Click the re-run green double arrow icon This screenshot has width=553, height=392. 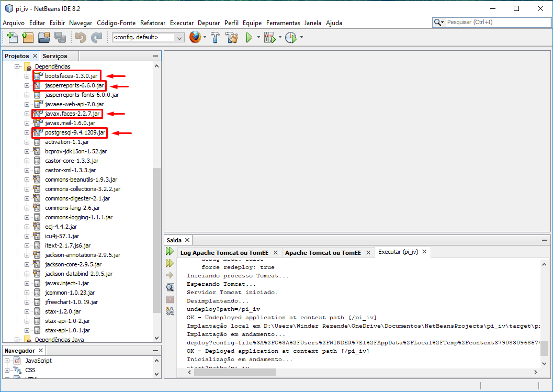click(x=170, y=251)
